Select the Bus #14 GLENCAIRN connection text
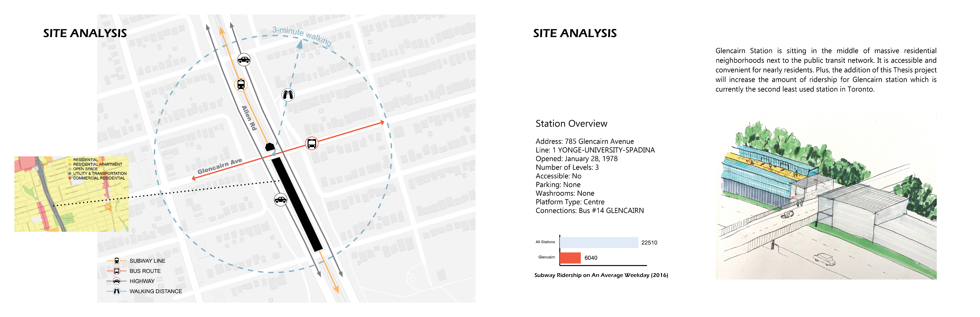Viewport: 980px width, 317px height. pyautogui.click(x=589, y=210)
